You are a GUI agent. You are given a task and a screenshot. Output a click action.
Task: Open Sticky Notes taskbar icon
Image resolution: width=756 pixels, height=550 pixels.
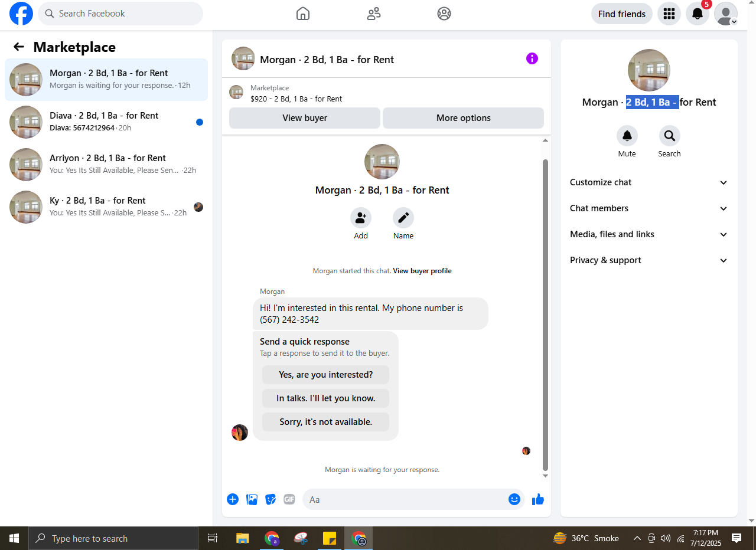tap(330, 538)
